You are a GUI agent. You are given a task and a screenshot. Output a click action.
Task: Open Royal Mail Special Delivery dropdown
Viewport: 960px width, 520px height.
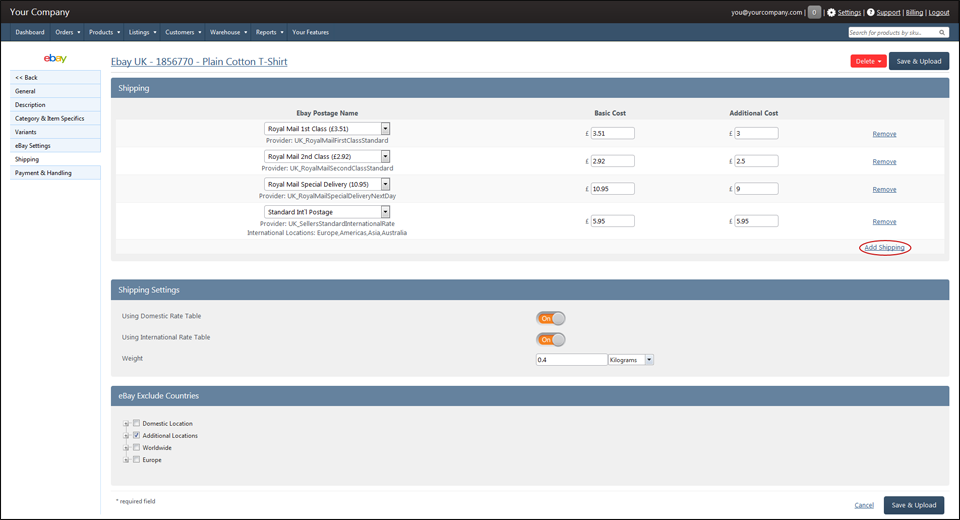point(327,184)
